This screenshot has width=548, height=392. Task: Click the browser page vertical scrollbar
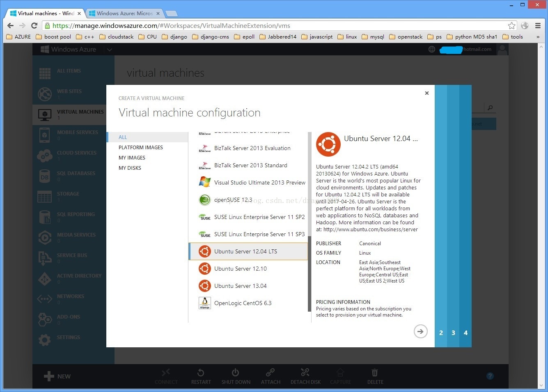pos(541,216)
